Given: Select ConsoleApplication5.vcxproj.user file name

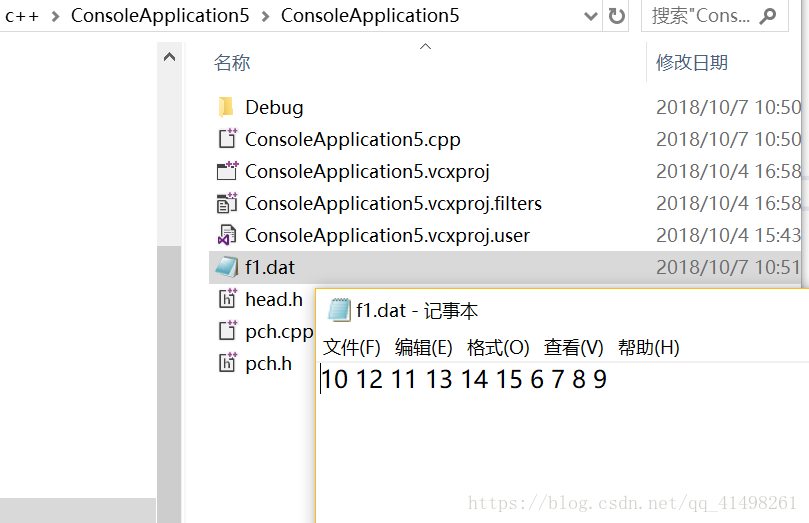Looking at the screenshot, I should (x=387, y=235).
